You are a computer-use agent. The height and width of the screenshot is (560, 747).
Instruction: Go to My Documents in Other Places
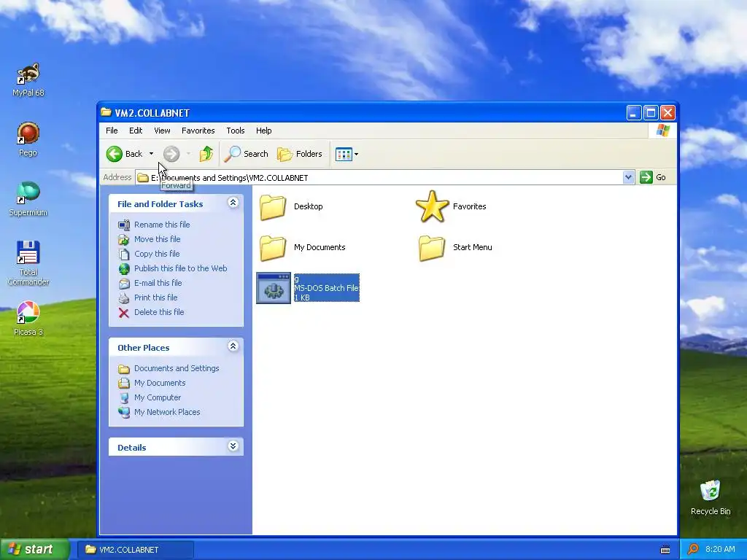coord(160,383)
